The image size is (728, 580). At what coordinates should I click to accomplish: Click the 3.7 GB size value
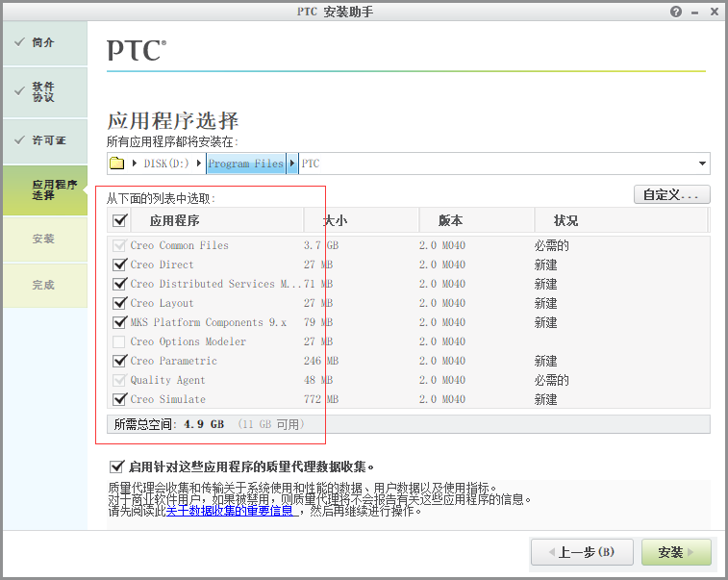(321, 245)
